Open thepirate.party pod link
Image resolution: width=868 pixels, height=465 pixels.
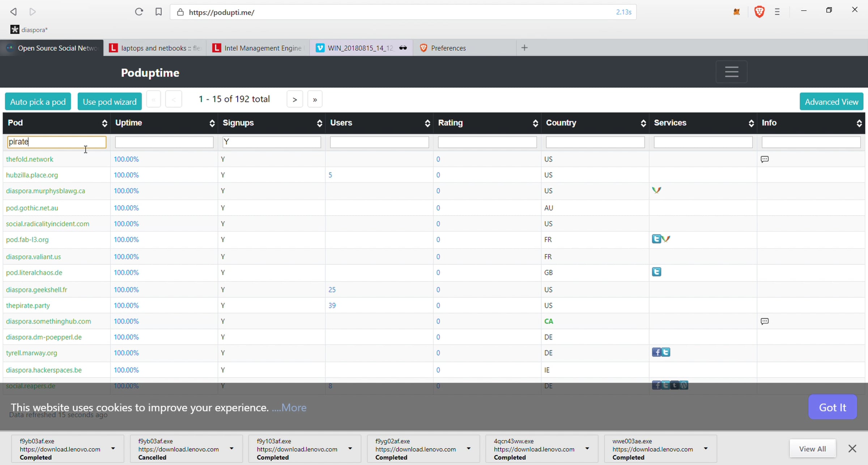tap(28, 305)
